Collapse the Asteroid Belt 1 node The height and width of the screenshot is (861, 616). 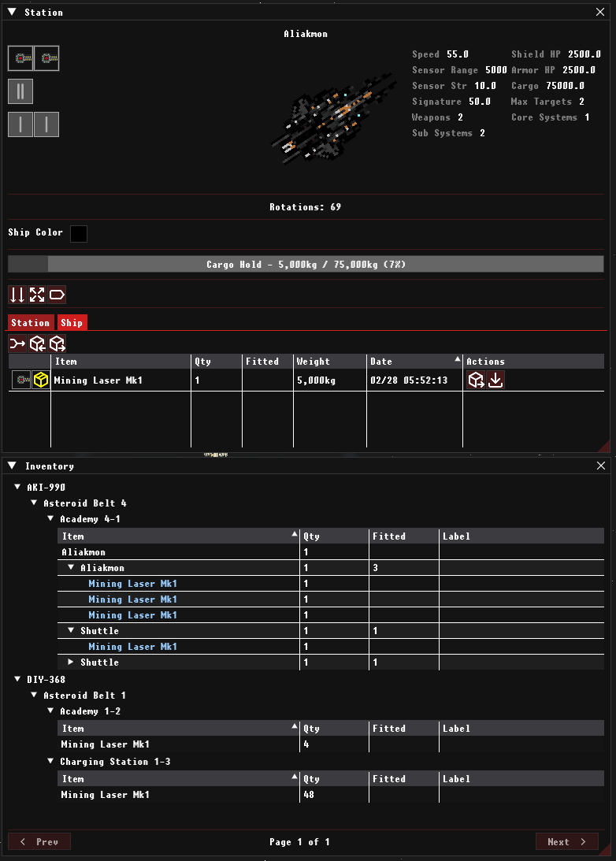(x=34, y=695)
